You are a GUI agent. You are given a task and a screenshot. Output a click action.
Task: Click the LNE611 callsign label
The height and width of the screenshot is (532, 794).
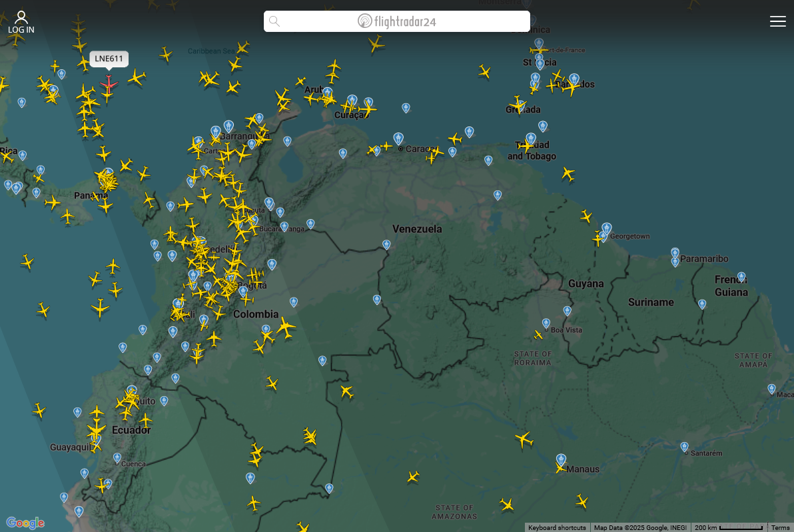point(109,59)
